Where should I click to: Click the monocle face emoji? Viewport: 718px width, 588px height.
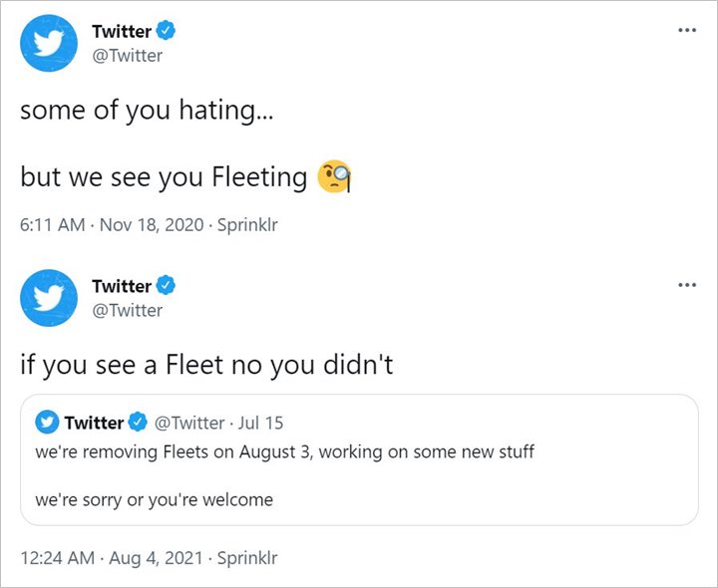coord(333,177)
